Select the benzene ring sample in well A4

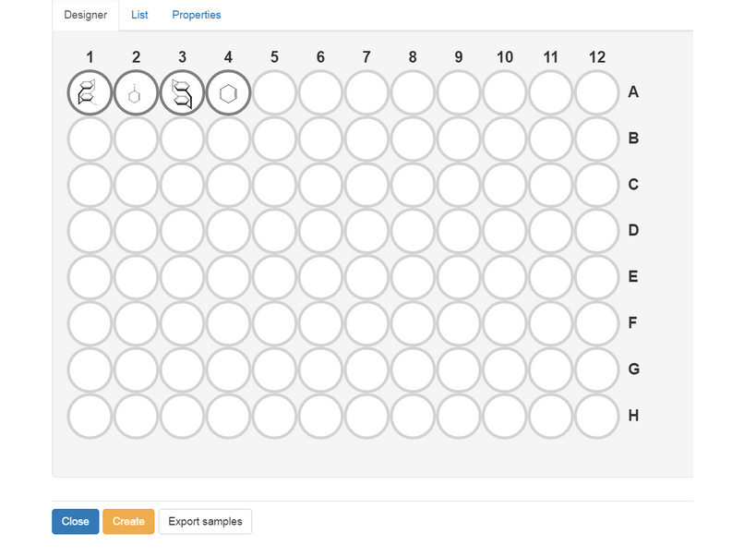coord(228,92)
